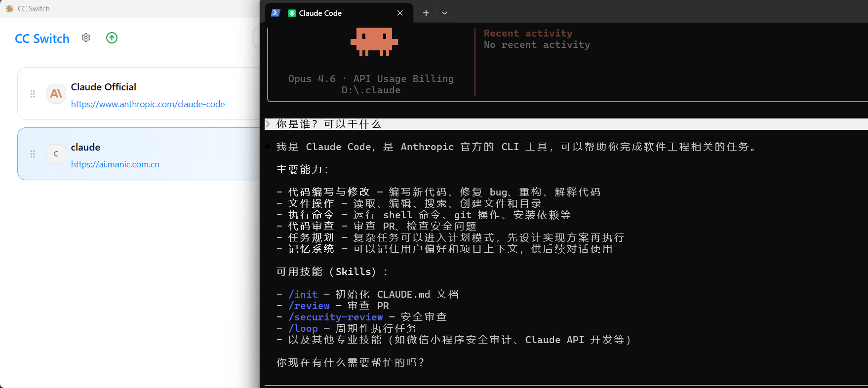Click the Recent activity heading
868x388 pixels.
[x=528, y=33]
